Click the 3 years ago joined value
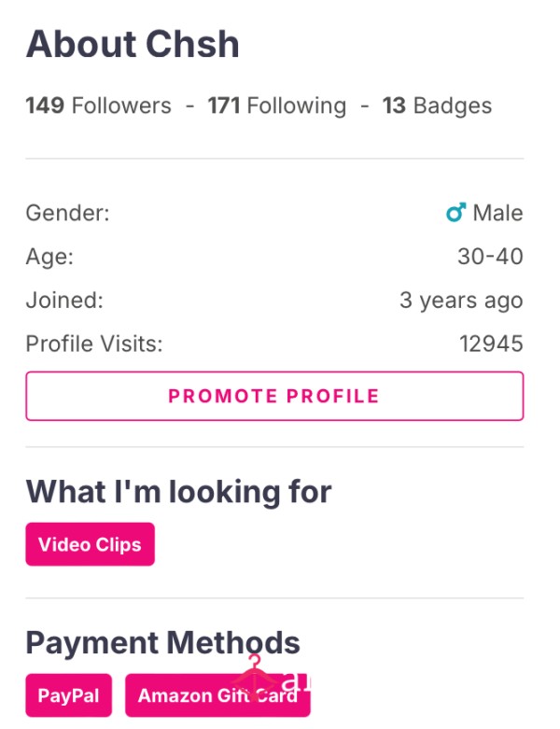This screenshot has height=729, width=560. (461, 301)
